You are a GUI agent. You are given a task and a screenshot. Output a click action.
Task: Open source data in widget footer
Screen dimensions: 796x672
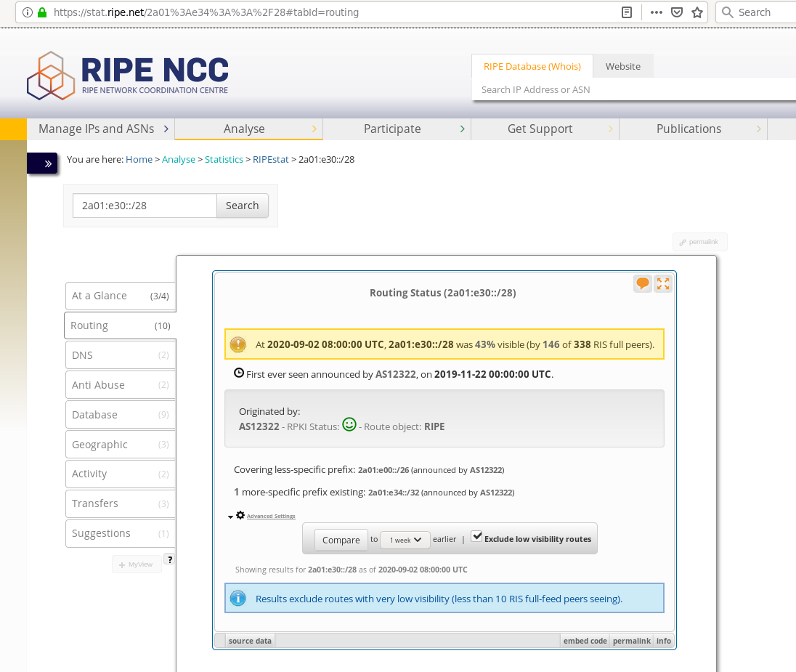pyautogui.click(x=250, y=641)
